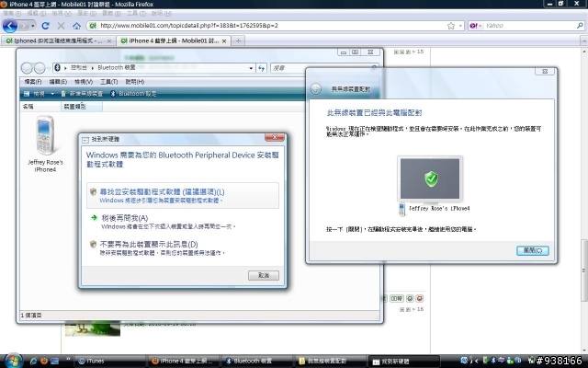Click 取消 button in found hardware dialog
The height and width of the screenshot is (368, 588).
coord(264,275)
